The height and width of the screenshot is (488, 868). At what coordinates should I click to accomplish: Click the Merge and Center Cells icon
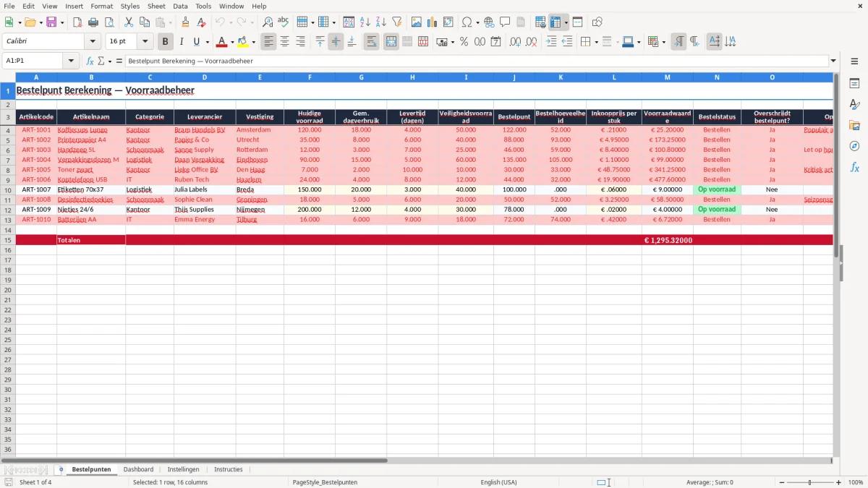[391, 42]
